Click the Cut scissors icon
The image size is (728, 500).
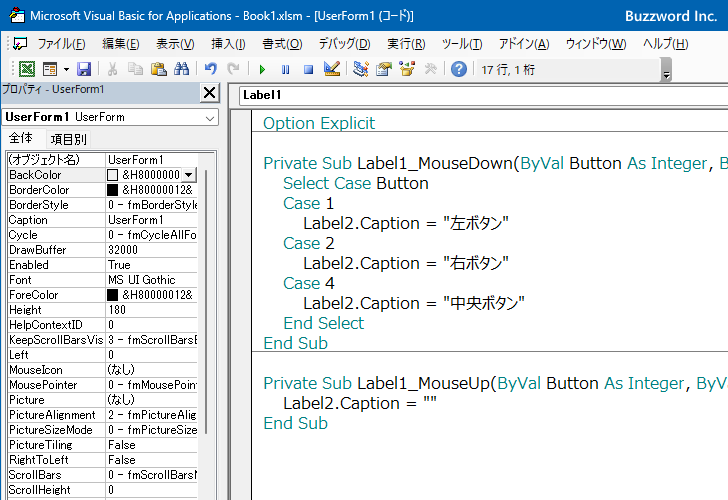click(112, 69)
